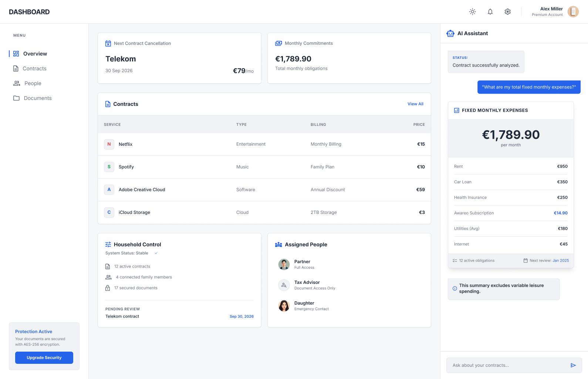
Task: Click the €1,789.90 Monthly Commitments total
Action: coord(293,59)
